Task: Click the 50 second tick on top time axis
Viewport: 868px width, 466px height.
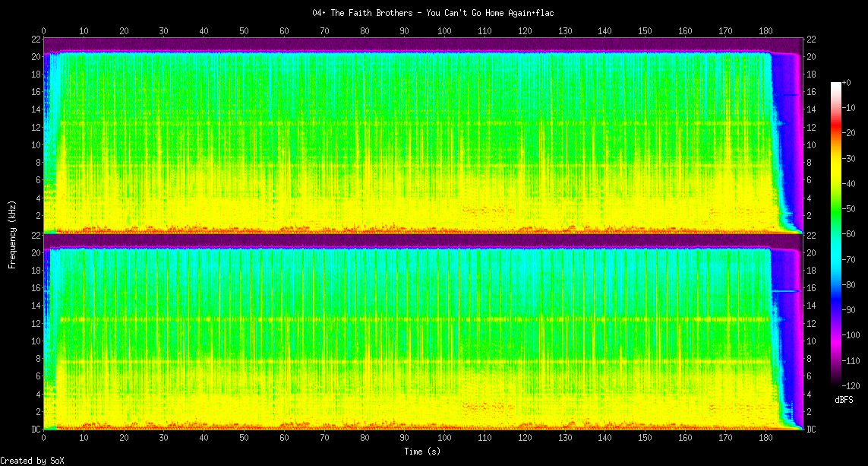Action: 244,30
